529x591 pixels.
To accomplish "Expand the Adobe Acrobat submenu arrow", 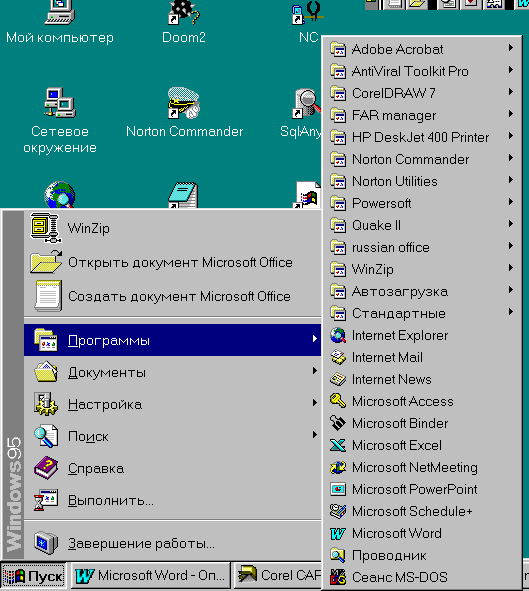I will (x=511, y=47).
